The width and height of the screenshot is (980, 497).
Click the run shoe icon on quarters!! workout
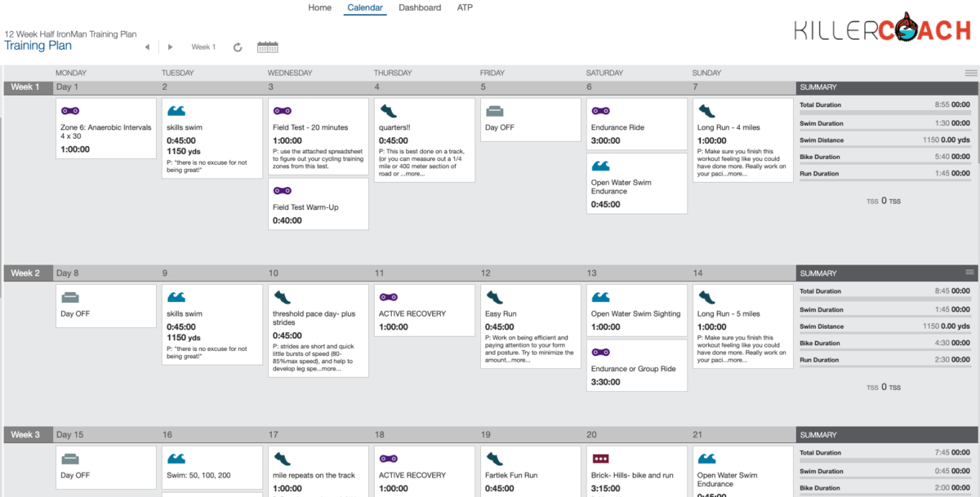click(388, 110)
